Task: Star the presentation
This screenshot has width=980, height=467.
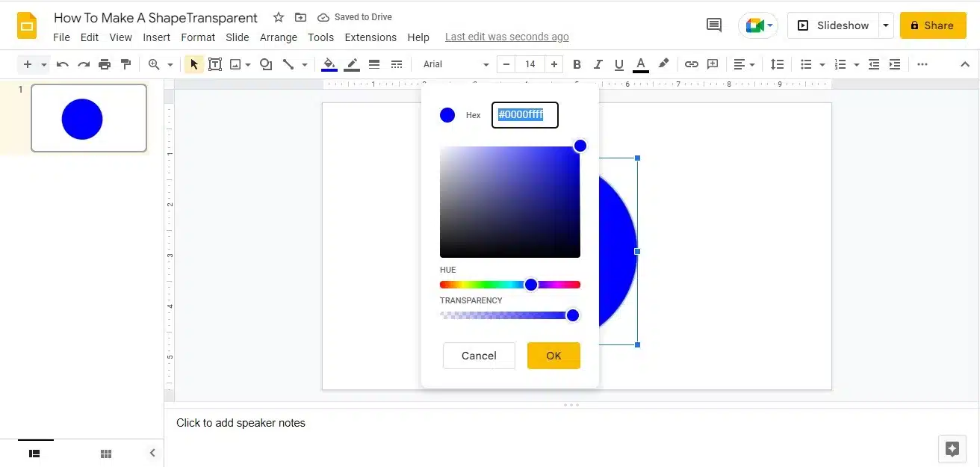Action: point(279,17)
